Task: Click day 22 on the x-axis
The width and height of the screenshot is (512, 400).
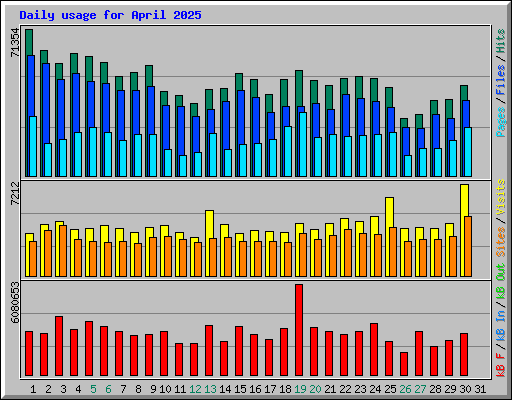Action: click(x=345, y=389)
